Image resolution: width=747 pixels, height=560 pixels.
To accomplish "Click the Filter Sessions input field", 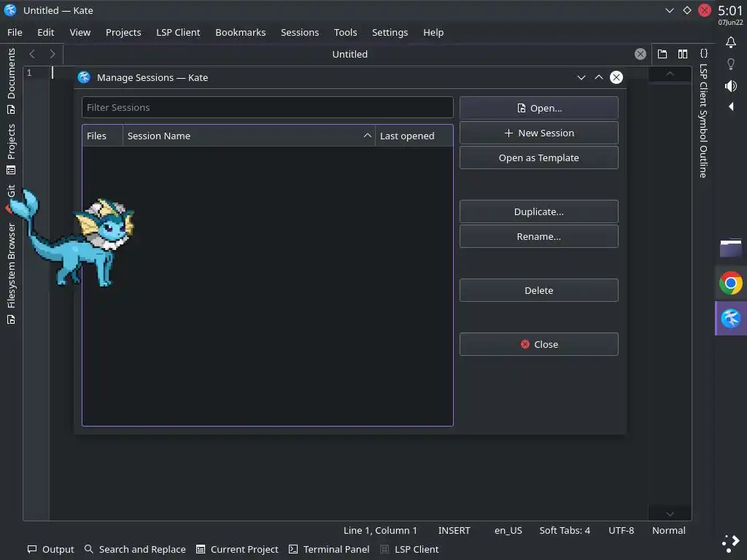I will (267, 107).
